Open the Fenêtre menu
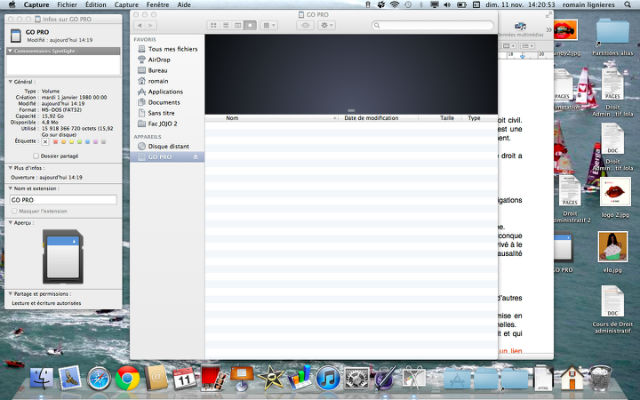 click(158, 5)
